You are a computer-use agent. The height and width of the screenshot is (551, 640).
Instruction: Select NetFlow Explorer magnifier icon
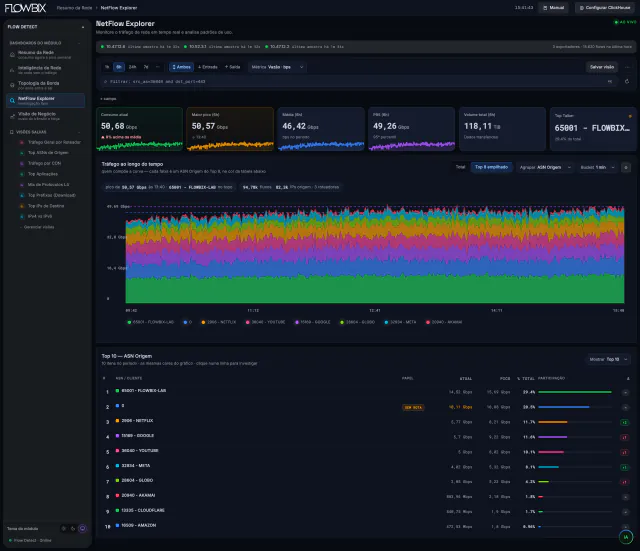click(x=12, y=100)
